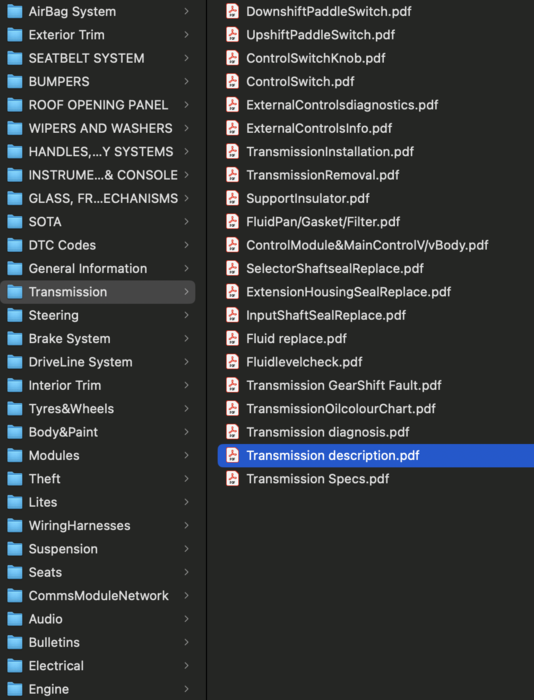Select the Suspension folder
The width and height of the screenshot is (534, 700).
point(98,549)
